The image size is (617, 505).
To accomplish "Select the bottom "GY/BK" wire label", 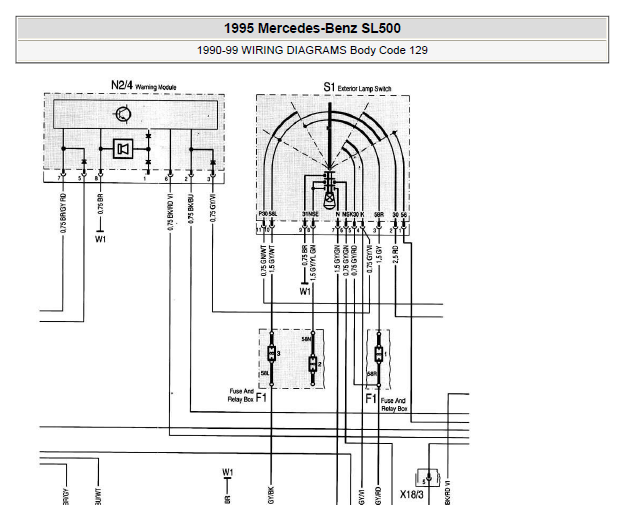I will [271, 496].
